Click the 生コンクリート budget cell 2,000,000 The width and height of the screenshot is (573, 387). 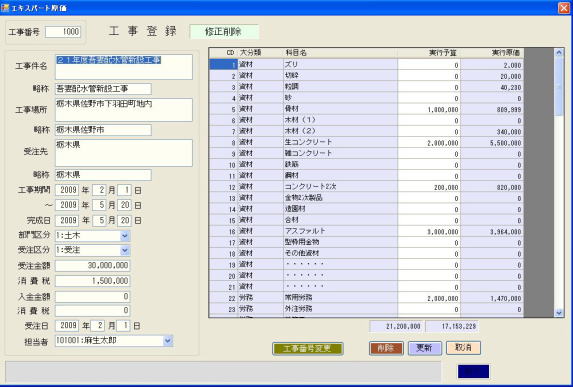tap(429, 143)
